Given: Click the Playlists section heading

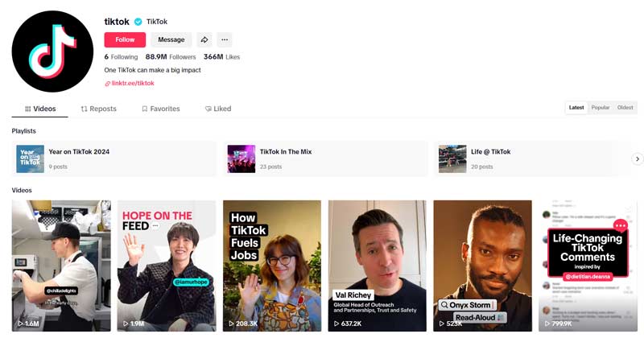Looking at the screenshot, I should 24,131.
